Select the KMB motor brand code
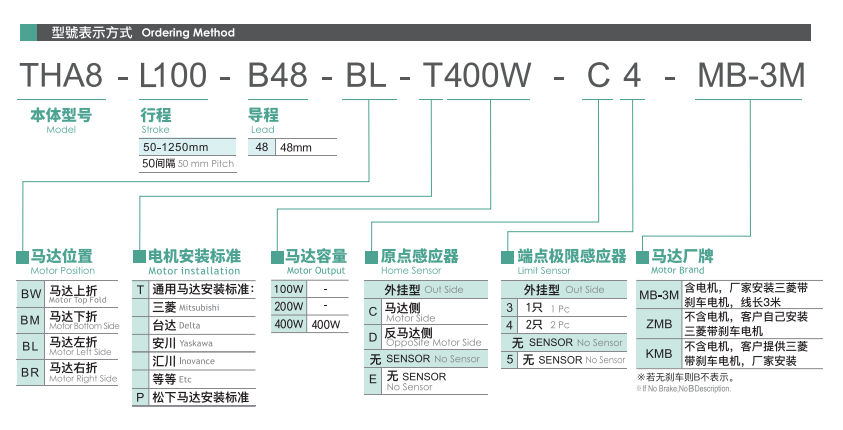The image size is (843, 430). (658, 353)
